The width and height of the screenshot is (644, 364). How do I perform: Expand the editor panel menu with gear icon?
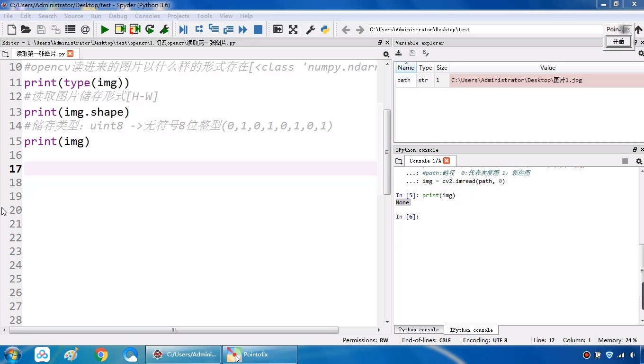(386, 54)
